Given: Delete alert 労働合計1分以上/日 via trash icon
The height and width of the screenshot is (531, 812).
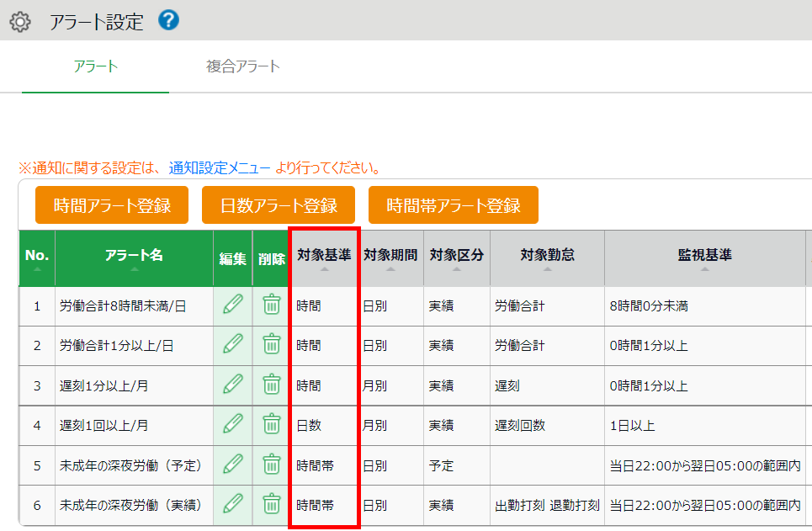Looking at the screenshot, I should coord(271,344).
